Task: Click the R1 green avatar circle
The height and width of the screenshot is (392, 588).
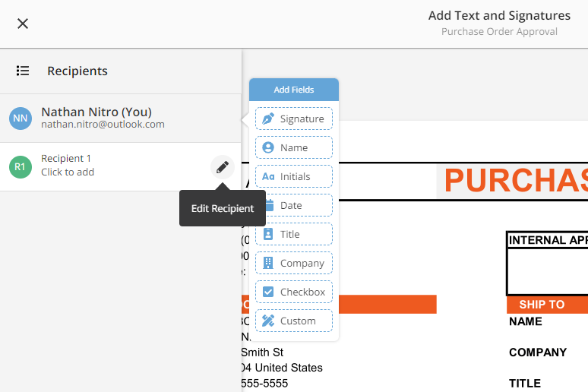Action: tap(21, 166)
